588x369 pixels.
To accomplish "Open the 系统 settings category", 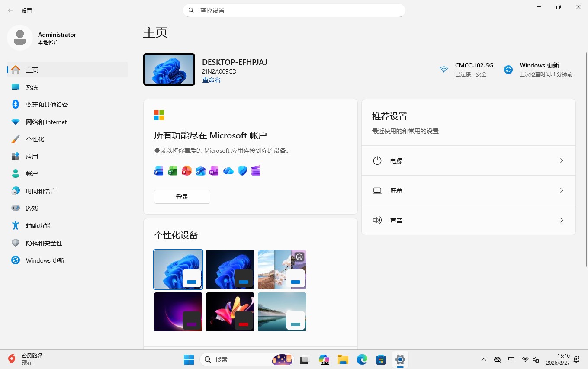I will coord(67,87).
